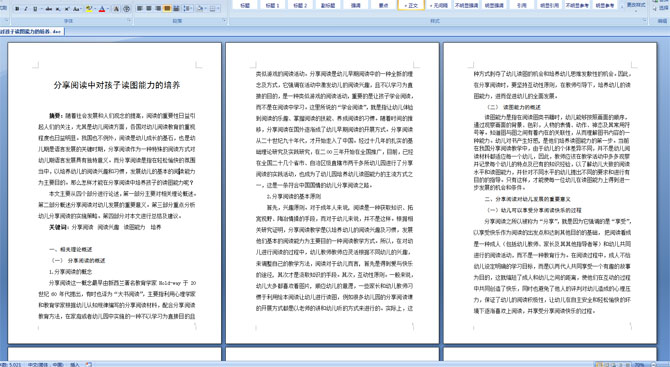Click the character shading icon
The width and height of the screenshot is (670, 367).
point(116,9)
